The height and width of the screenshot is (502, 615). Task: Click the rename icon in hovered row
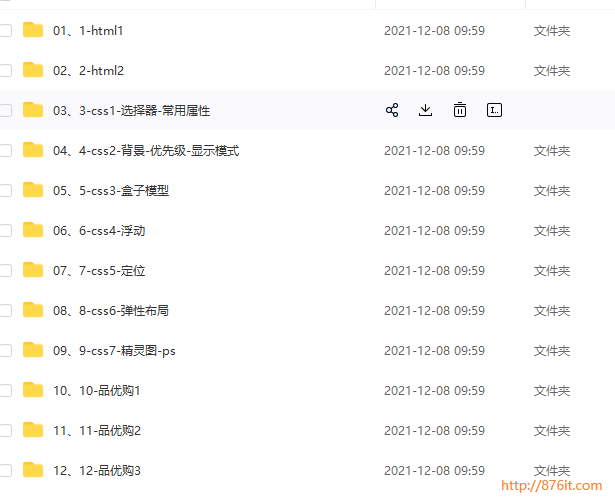494,110
